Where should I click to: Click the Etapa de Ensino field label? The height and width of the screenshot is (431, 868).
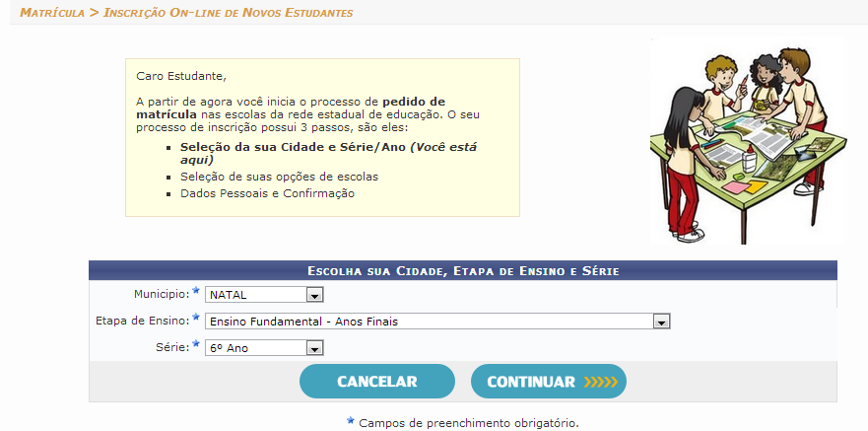[142, 322]
